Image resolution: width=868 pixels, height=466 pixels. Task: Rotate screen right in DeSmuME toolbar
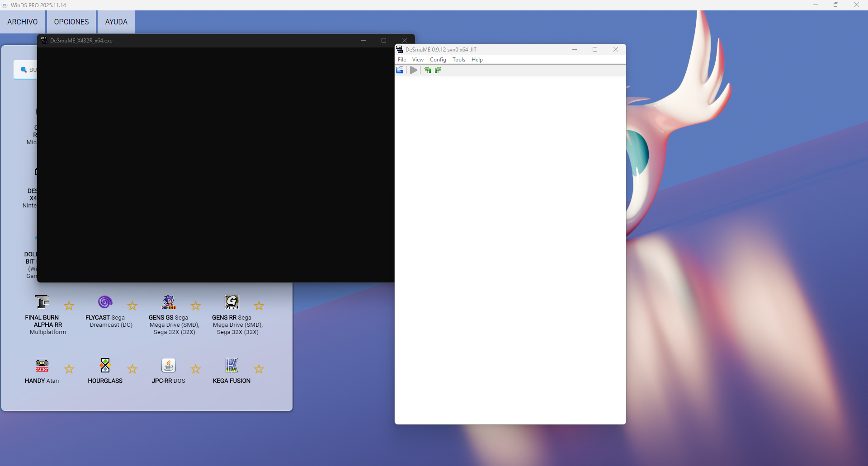pyautogui.click(x=438, y=70)
